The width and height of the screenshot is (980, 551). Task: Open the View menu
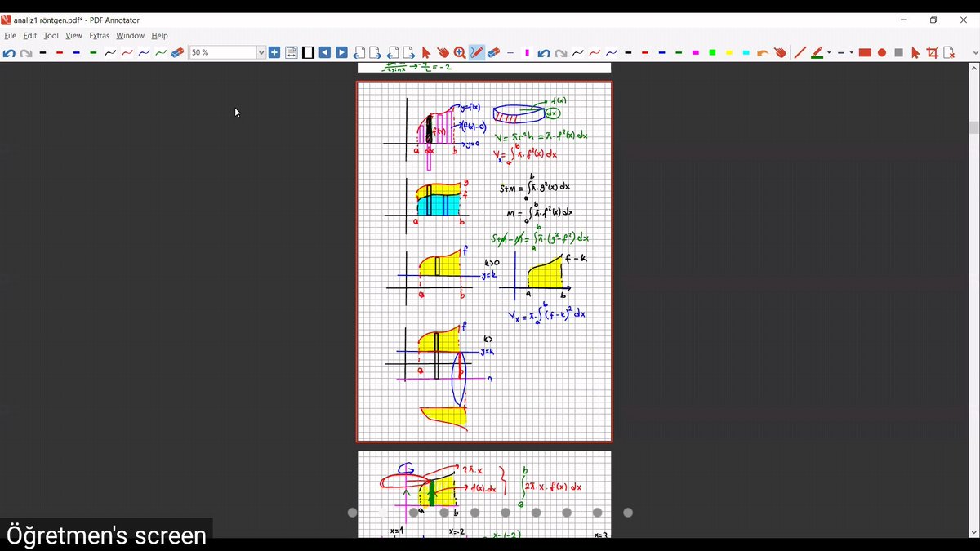pyautogui.click(x=74, y=36)
